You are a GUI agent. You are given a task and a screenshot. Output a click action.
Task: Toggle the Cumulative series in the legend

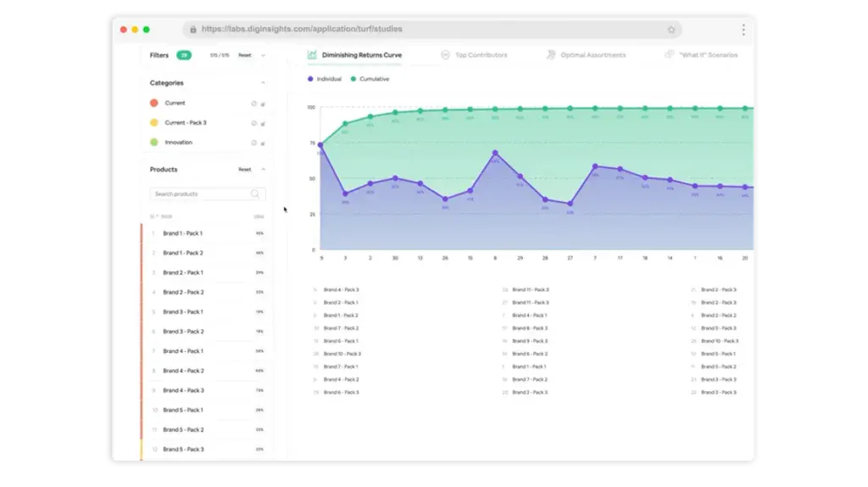tap(370, 79)
